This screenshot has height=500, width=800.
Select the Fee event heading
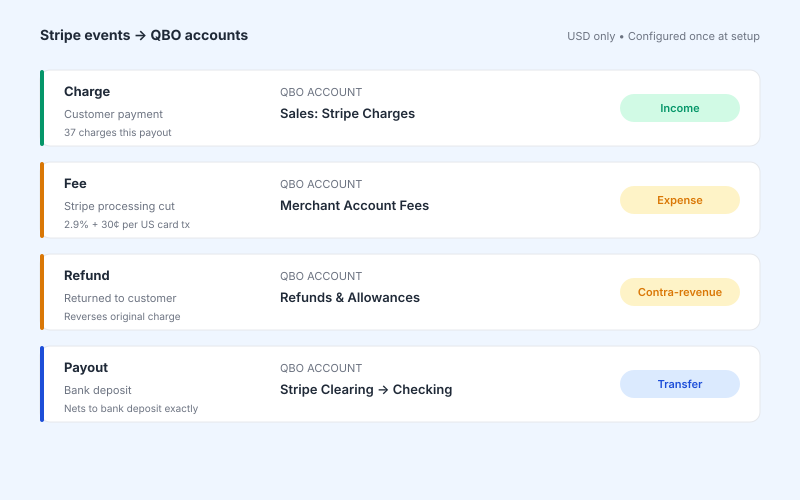(x=75, y=183)
